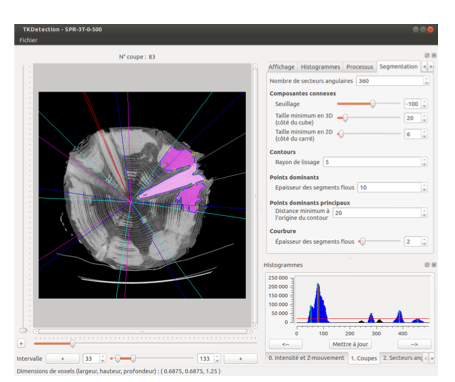Select the 1. Coupes tab
The height and width of the screenshot is (382, 455).
point(363,358)
